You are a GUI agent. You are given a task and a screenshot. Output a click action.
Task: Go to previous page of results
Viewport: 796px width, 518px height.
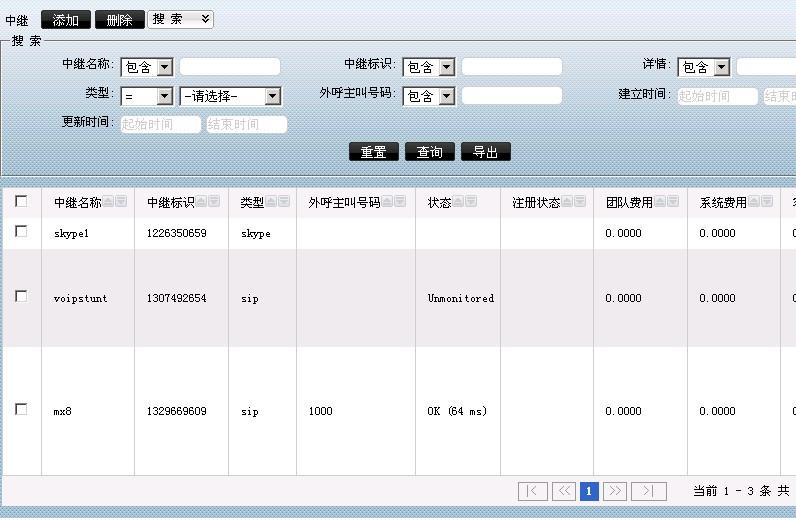click(563, 491)
